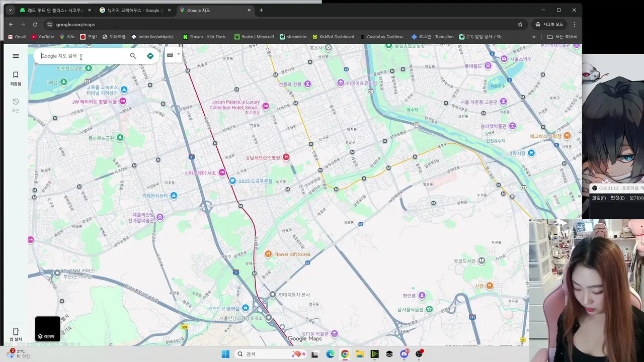Select the Google 지도 browser tab

click(x=215, y=10)
